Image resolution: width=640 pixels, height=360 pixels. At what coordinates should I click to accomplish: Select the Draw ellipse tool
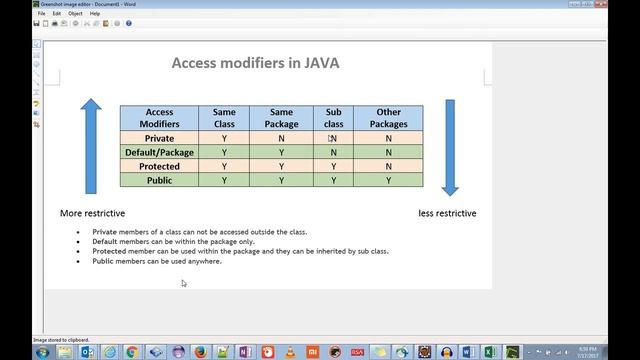[x=37, y=64]
